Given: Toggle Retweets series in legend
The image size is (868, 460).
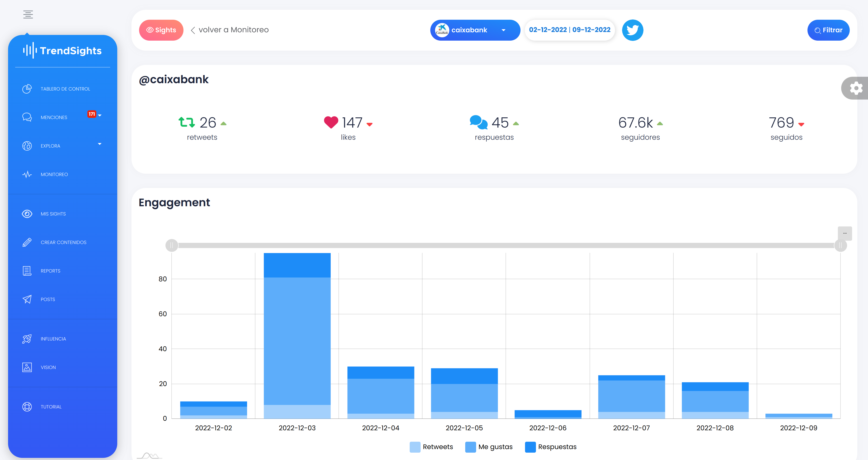Looking at the screenshot, I should (x=431, y=447).
